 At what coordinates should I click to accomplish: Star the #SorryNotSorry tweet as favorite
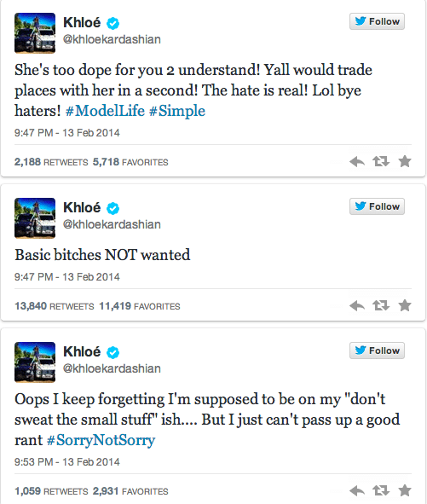click(x=405, y=490)
